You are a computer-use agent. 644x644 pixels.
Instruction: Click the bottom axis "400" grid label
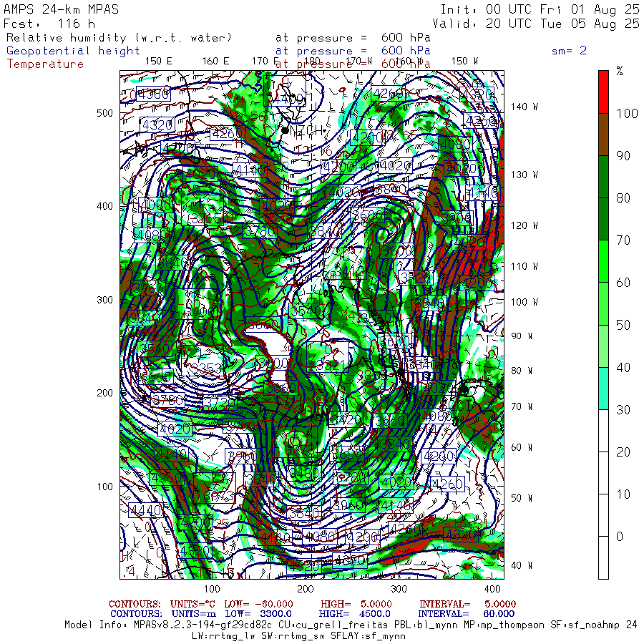pyautogui.click(x=492, y=590)
